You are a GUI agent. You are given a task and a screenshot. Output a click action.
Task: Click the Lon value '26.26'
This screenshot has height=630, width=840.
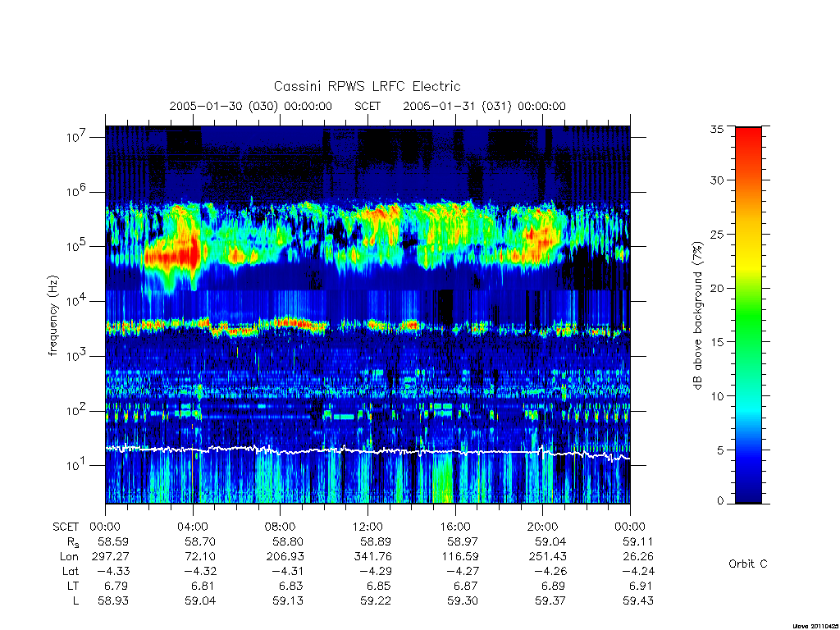[638, 557]
